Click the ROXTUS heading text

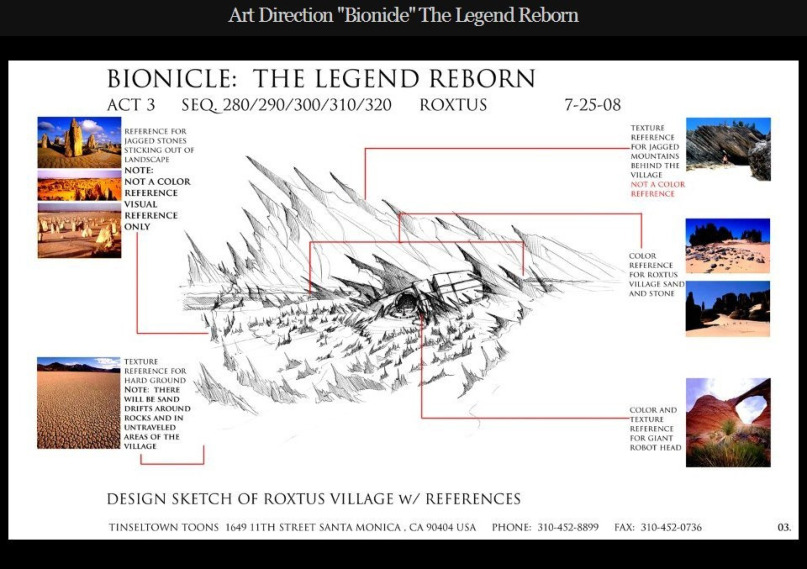(x=453, y=105)
